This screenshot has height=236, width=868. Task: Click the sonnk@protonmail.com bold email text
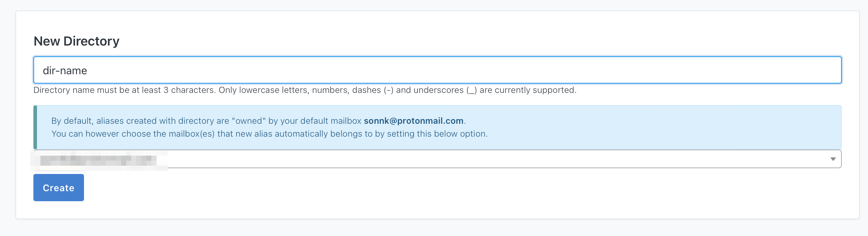click(x=414, y=121)
